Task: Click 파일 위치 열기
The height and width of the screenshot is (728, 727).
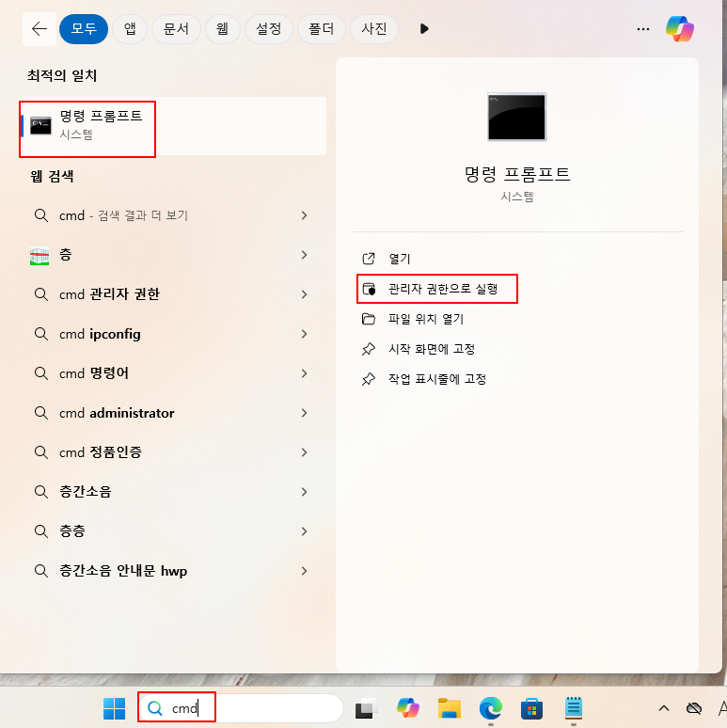Action: (x=426, y=319)
